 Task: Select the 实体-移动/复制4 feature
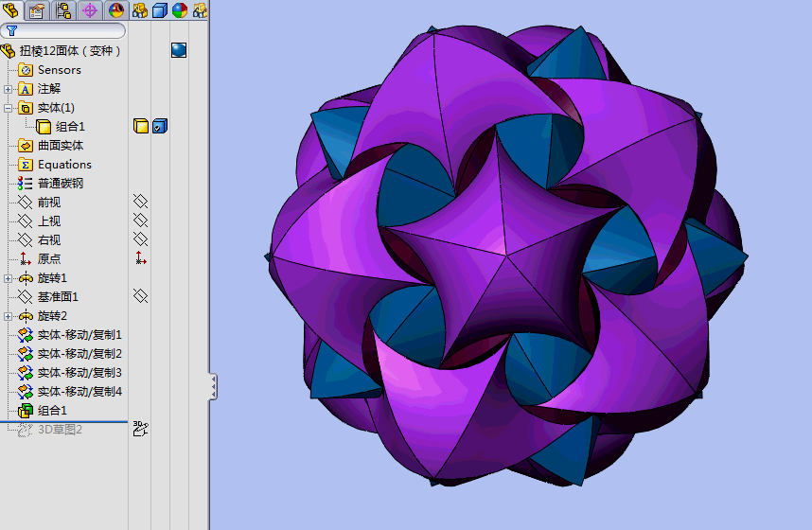[79, 392]
